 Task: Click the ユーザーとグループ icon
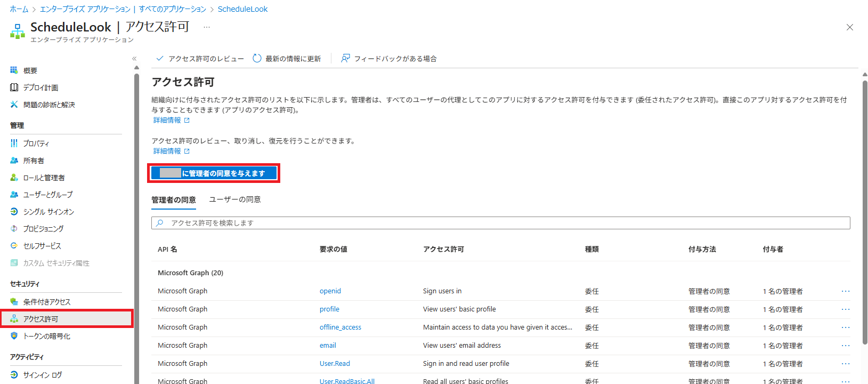pyautogui.click(x=14, y=194)
